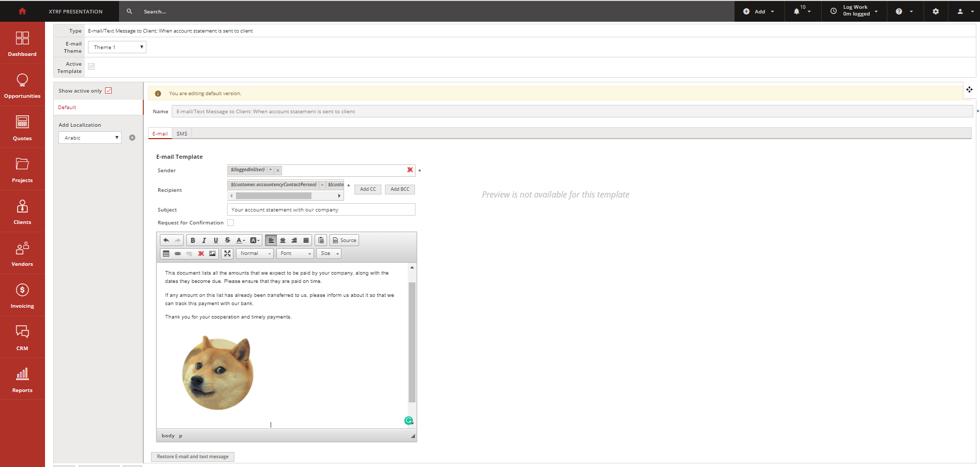
Task: Open the Font dropdown in the editor
Action: (x=295, y=253)
